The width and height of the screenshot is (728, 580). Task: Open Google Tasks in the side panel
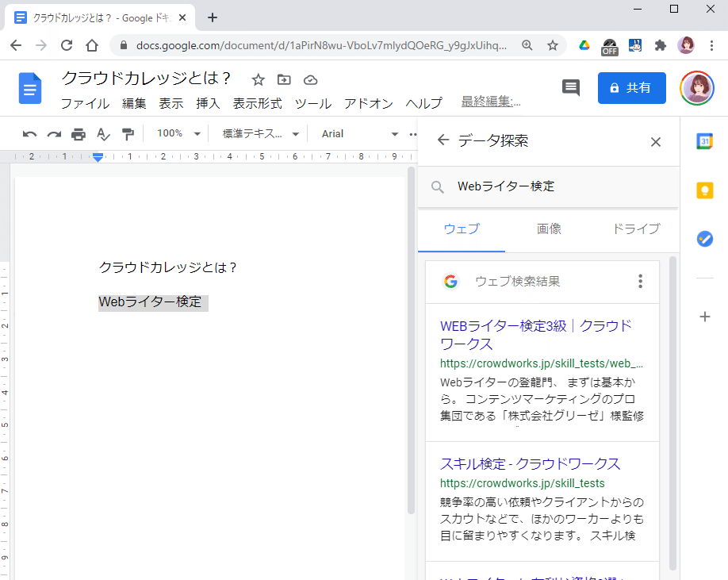pyautogui.click(x=704, y=239)
